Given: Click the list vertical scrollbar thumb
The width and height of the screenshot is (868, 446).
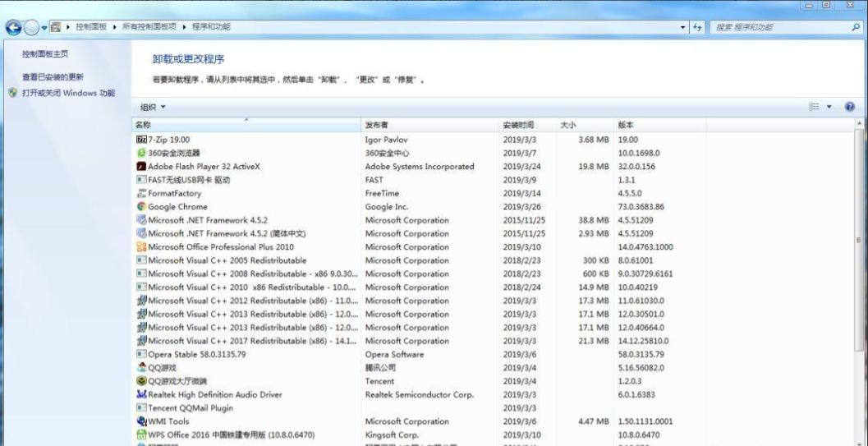Looking at the screenshot, I should coord(859,240).
